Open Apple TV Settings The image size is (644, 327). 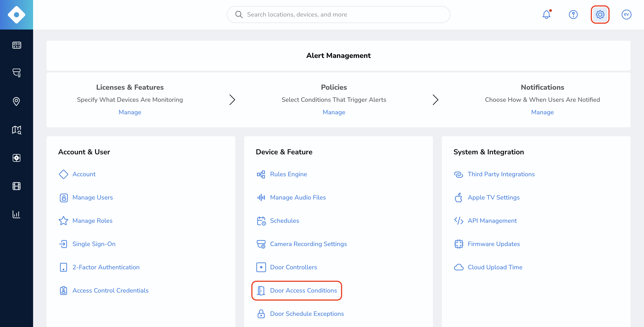coord(494,197)
